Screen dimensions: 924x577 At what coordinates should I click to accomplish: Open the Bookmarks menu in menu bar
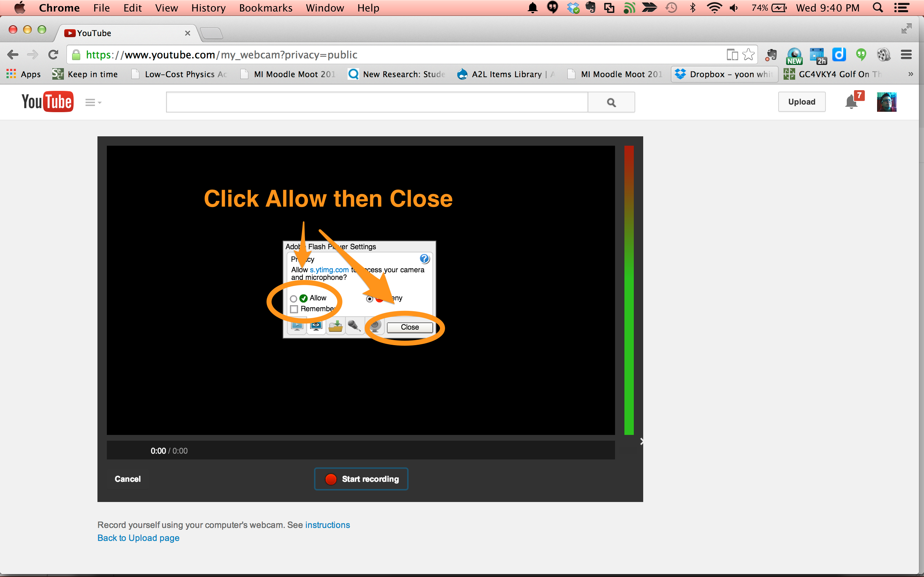pyautogui.click(x=265, y=8)
